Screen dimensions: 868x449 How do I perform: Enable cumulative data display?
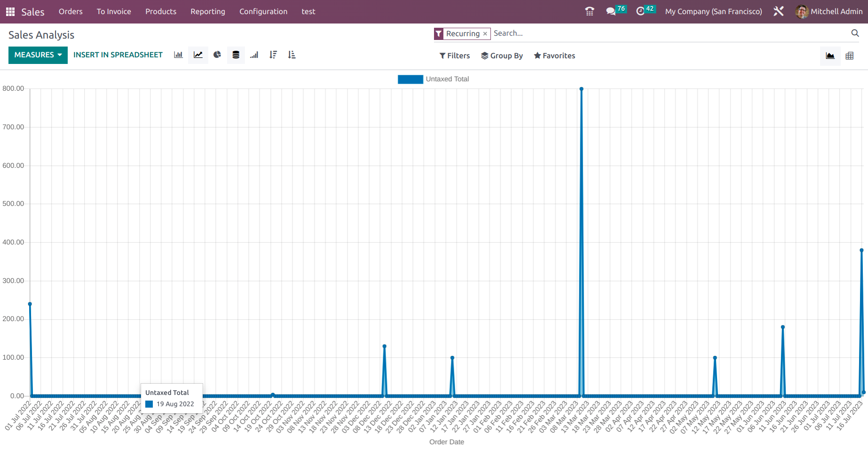254,55
